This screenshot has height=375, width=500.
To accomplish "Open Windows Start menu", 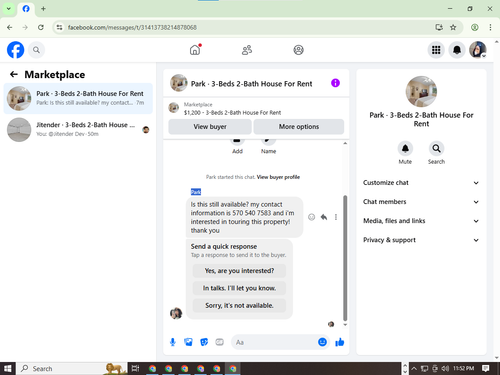I will point(8,368).
